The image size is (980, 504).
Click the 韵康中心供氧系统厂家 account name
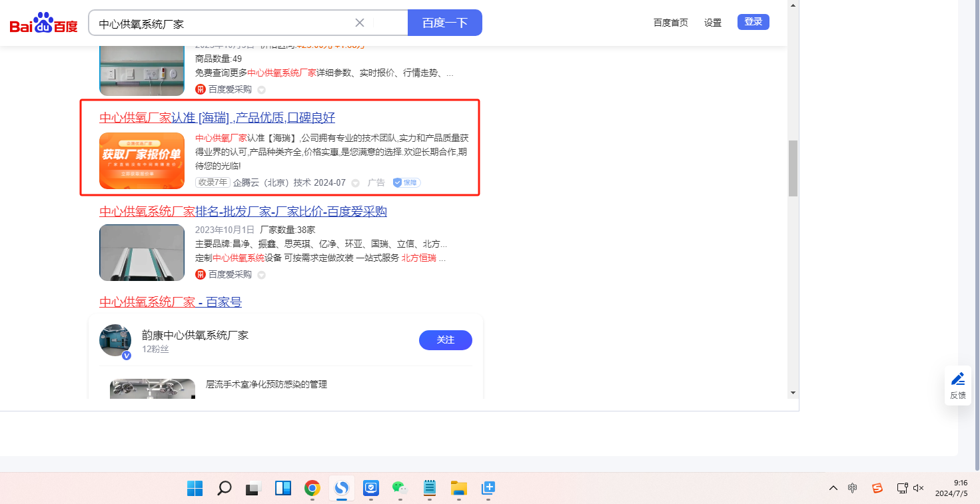coord(195,335)
